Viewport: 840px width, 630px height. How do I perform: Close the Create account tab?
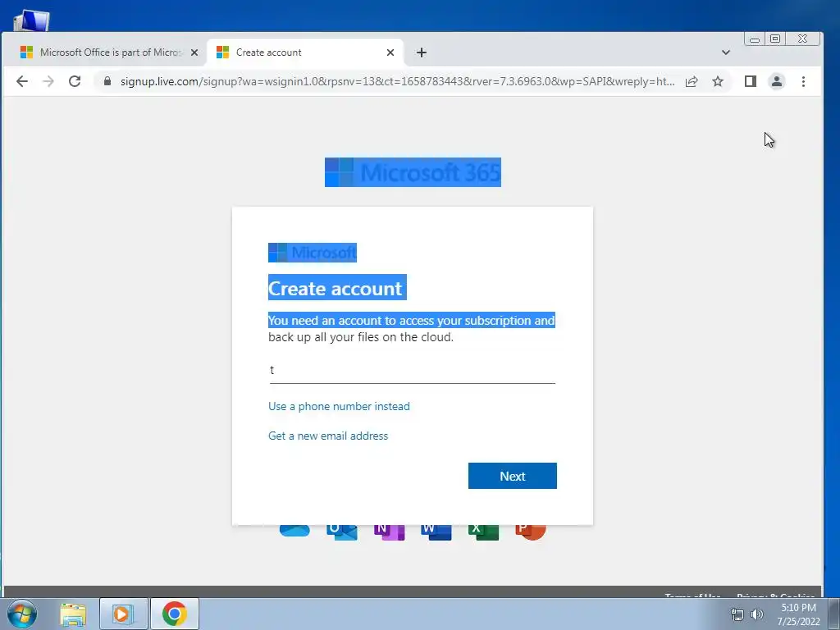(390, 52)
